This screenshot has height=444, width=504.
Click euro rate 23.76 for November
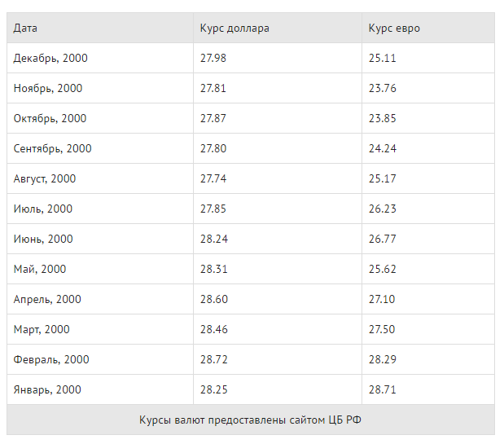coord(382,89)
